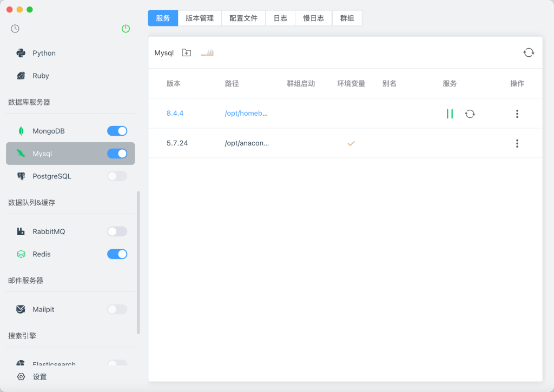Click the 路径 column header
554x392 pixels.
click(232, 83)
